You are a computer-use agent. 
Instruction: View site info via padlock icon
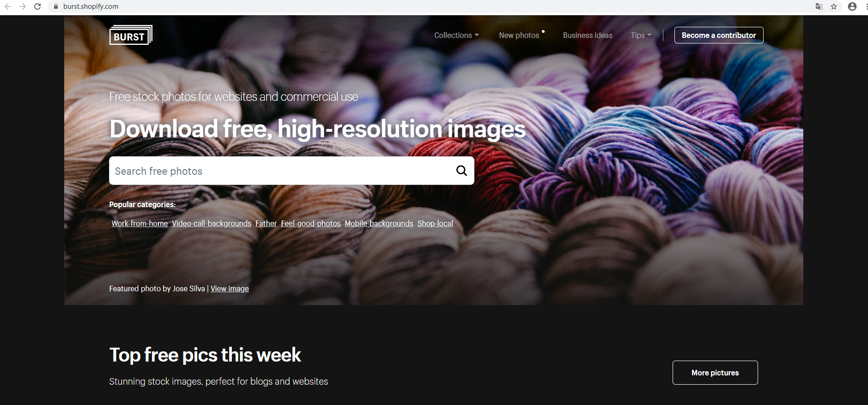pos(56,6)
